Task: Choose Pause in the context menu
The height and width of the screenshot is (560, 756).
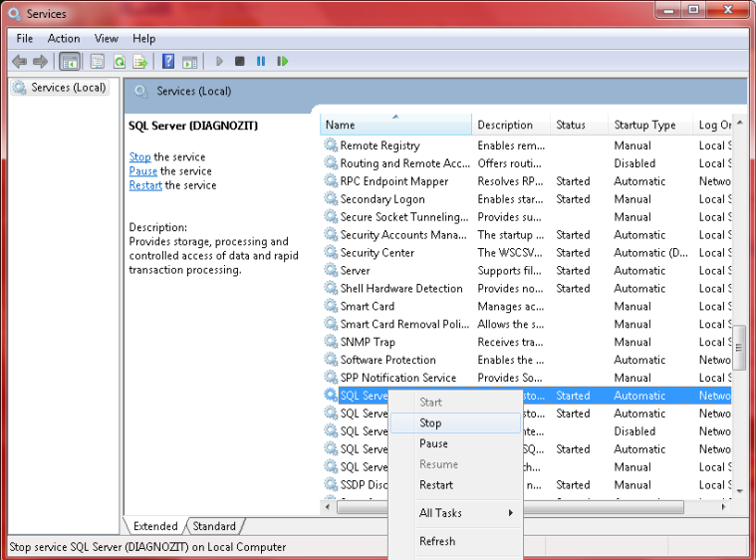Action: (455, 443)
